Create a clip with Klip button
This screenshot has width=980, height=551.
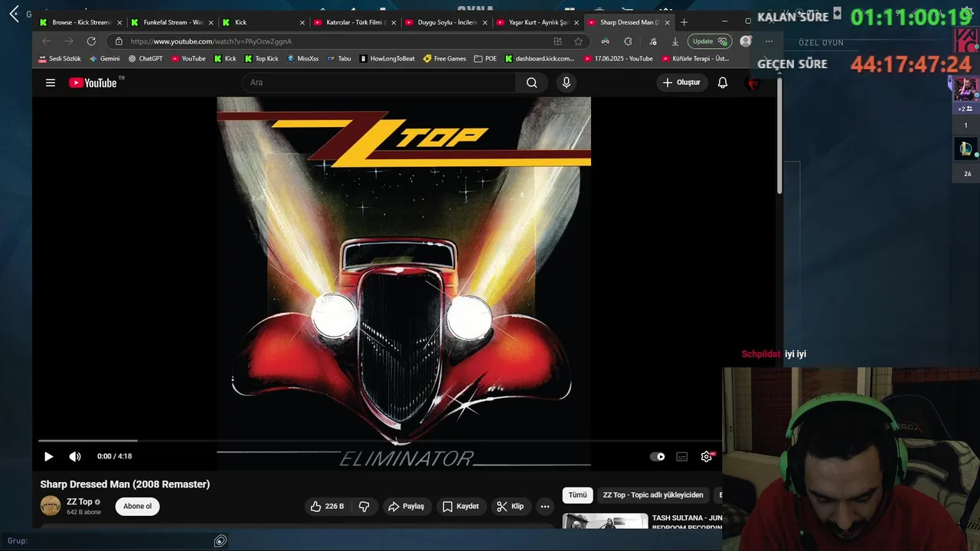(510, 507)
